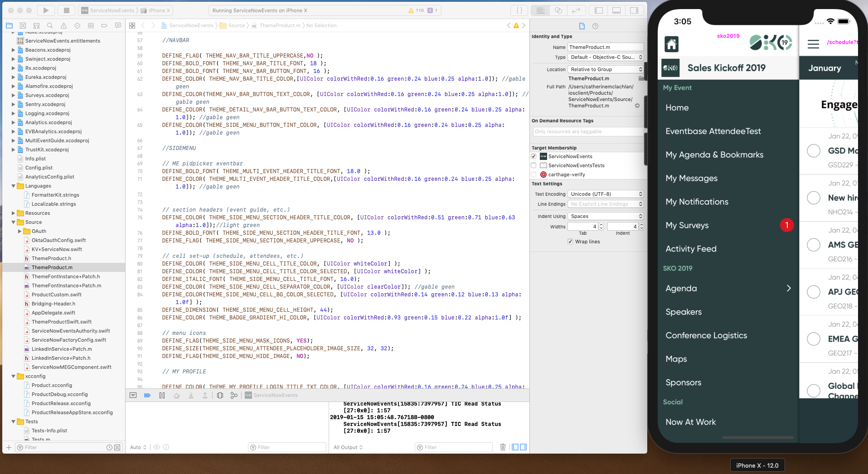Check the ServiceNowEventsTests target membership
Image resolution: width=868 pixels, height=474 pixels.
click(533, 165)
